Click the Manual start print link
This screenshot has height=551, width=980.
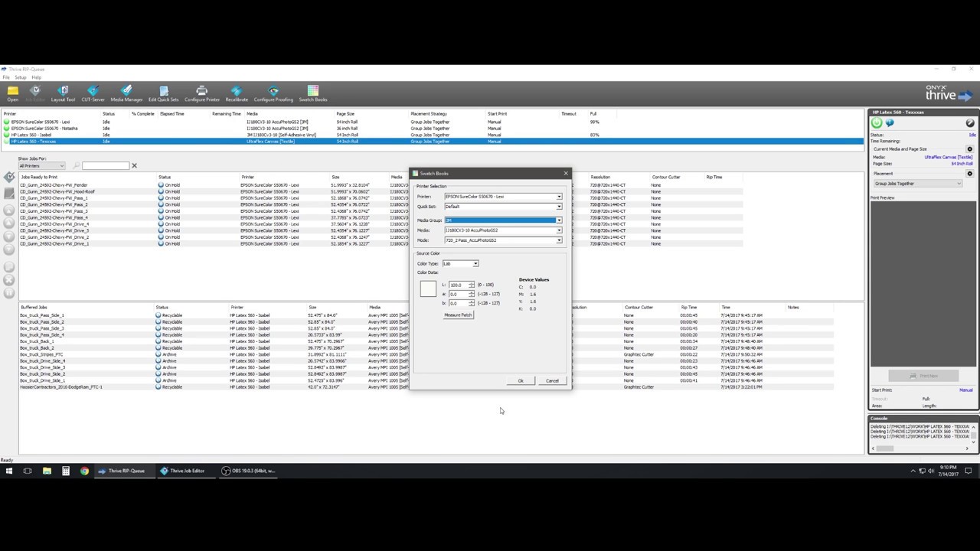966,390
